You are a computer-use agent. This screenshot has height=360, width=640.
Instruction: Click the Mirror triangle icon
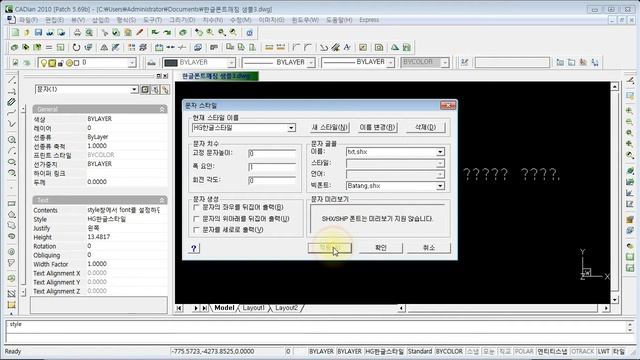104,47
